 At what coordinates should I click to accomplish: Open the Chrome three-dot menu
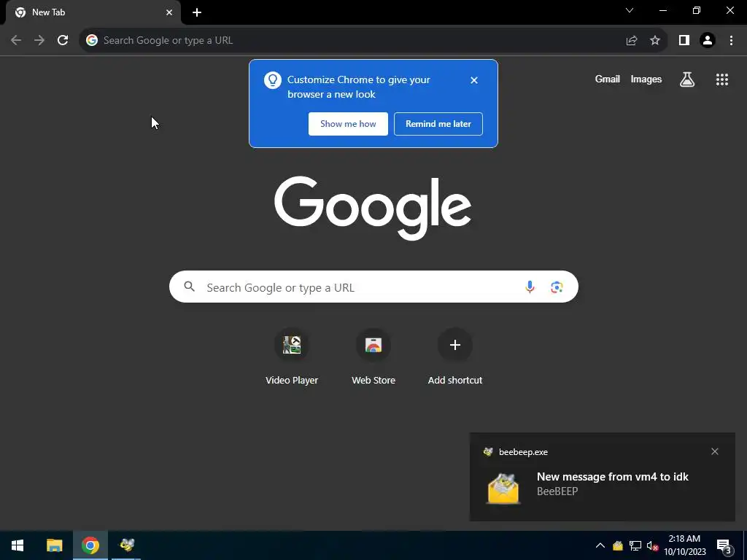coord(731,41)
